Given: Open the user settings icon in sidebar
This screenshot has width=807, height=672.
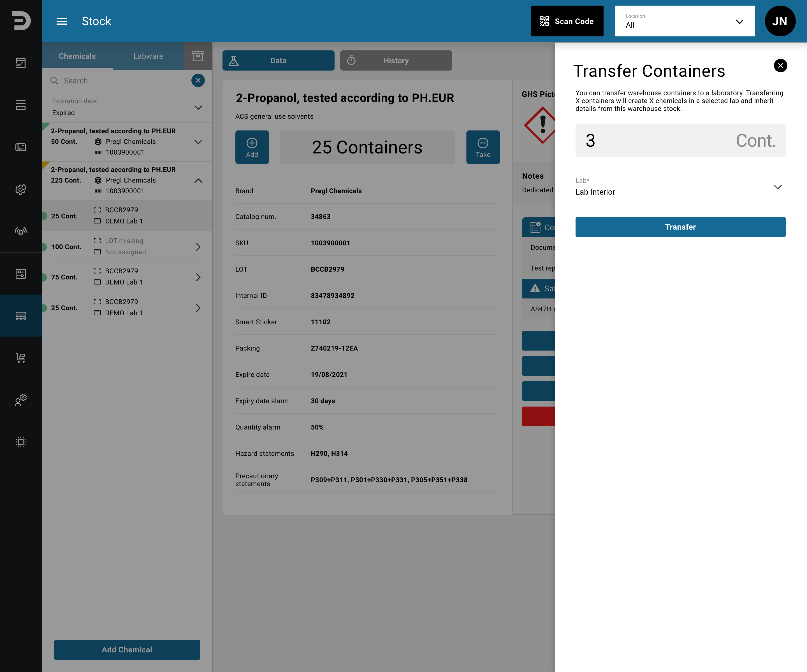Looking at the screenshot, I should pos(21,400).
